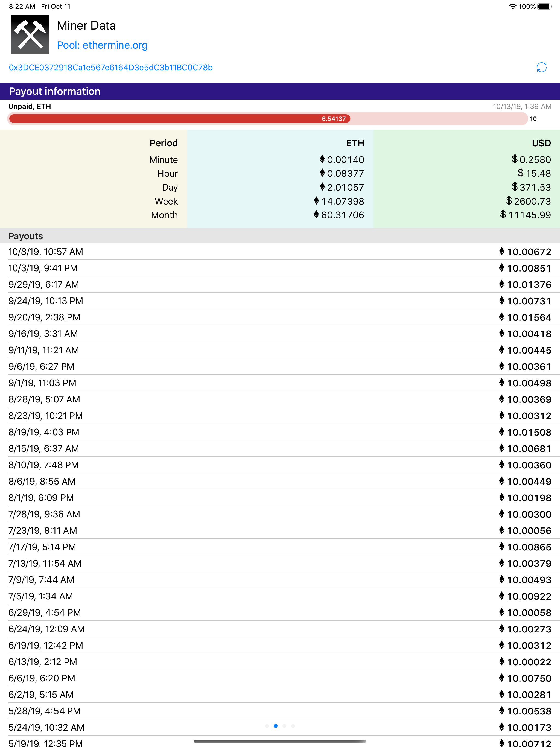This screenshot has width=560, height=747.
Task: Tap the Miner Data pickaxe logo
Action: click(30, 34)
